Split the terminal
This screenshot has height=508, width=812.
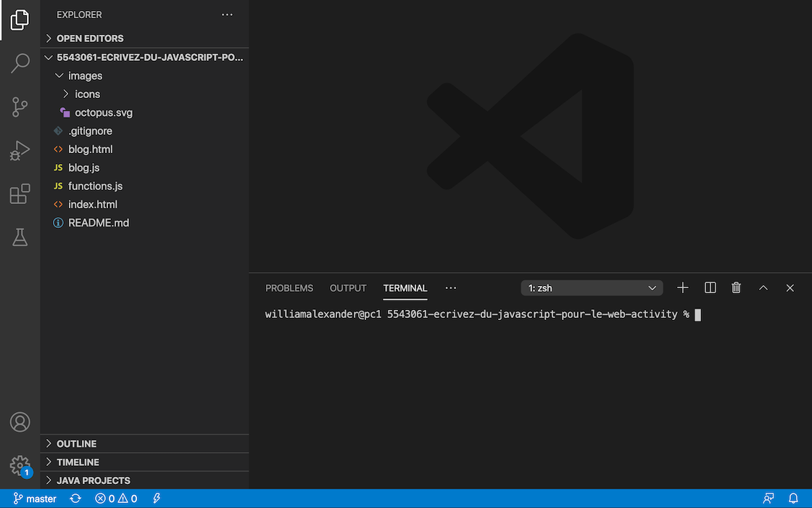tap(710, 287)
